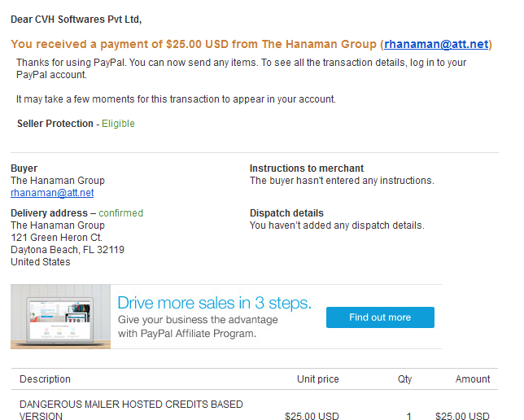
Task: Click the Unit price column header
Action: (318, 379)
